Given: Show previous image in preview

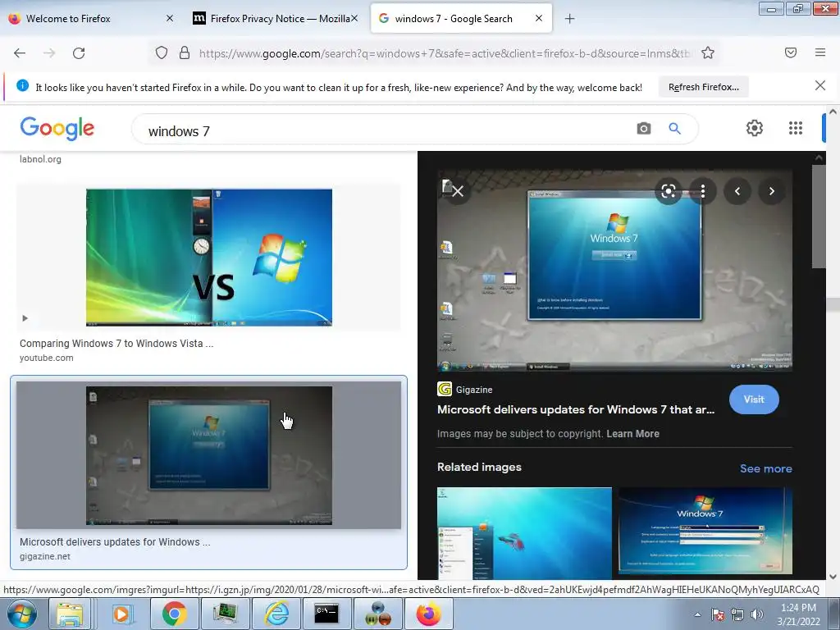Looking at the screenshot, I should point(737,191).
